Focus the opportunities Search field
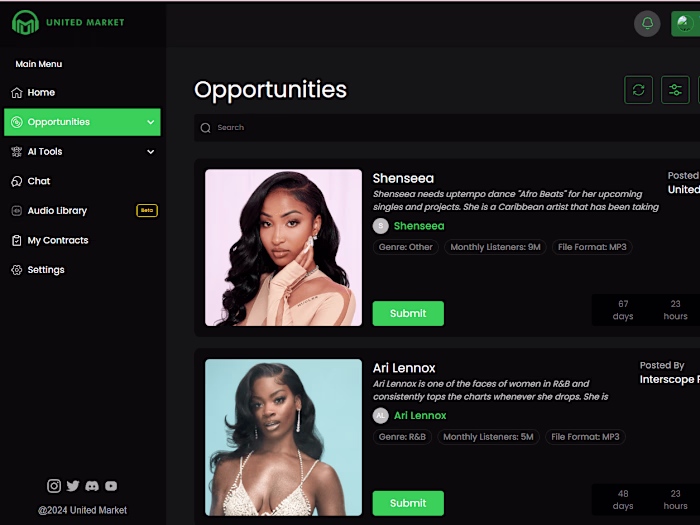The height and width of the screenshot is (525, 700). pos(447,128)
